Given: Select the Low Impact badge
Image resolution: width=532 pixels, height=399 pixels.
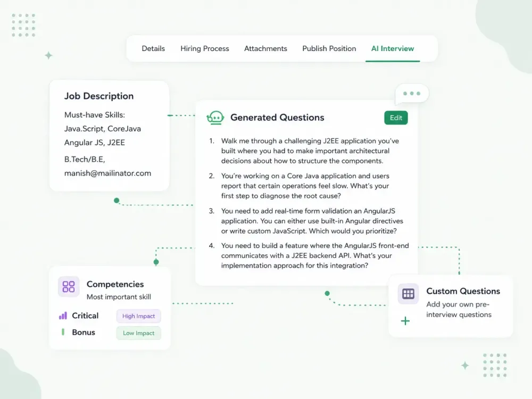Looking at the screenshot, I should [x=138, y=333].
